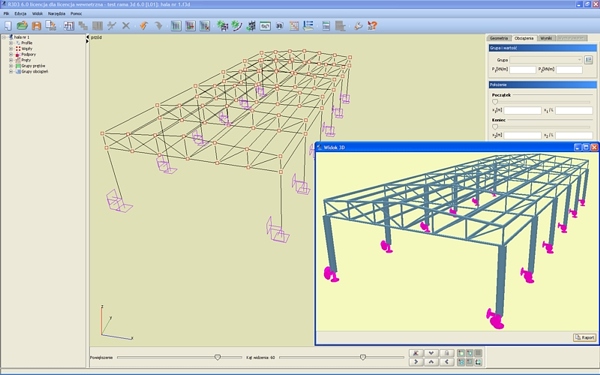Click the x2 [m] input under Koniec
Image resolution: width=600 pixels, height=375 pixels.
click(x=523, y=135)
